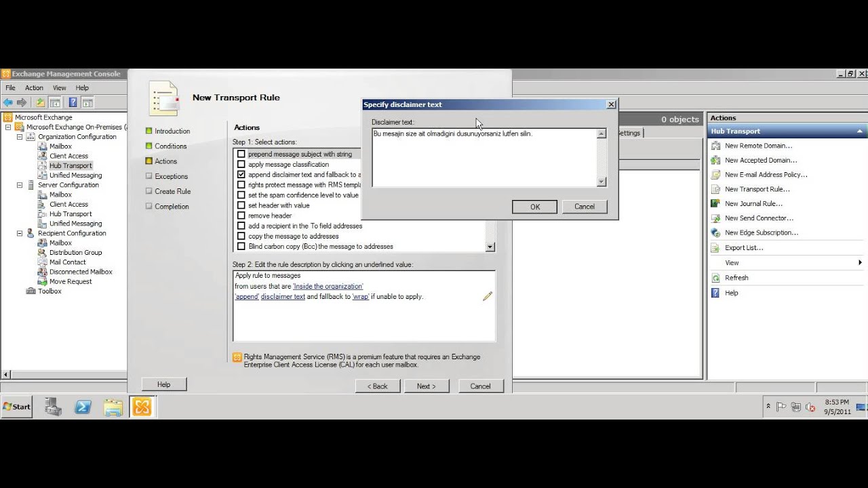The width and height of the screenshot is (868, 488).
Task: Check 'copy the message to addresses'
Action: pyautogui.click(x=241, y=236)
